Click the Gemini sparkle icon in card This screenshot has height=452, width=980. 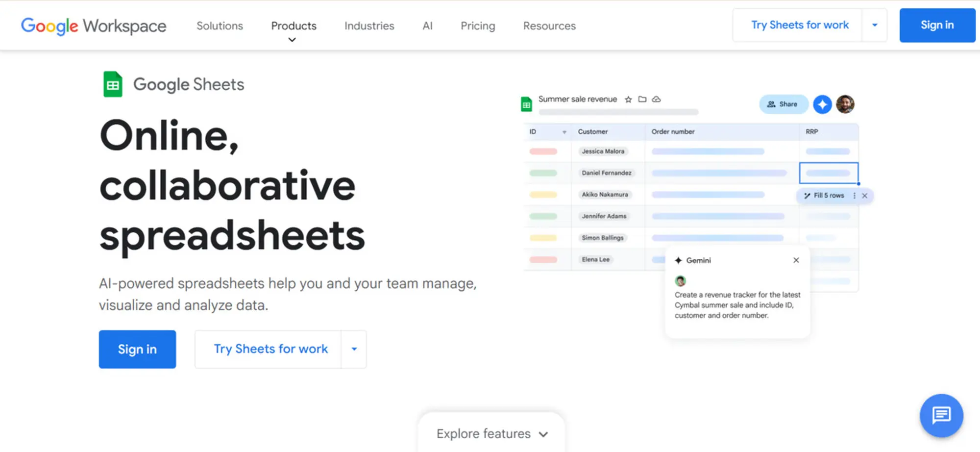tap(678, 260)
